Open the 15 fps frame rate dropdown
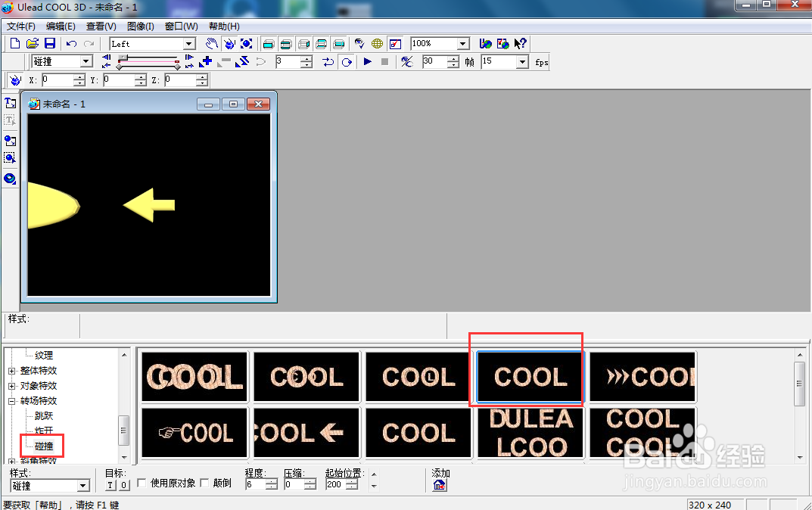Viewport: 812px width, 510px height. click(x=522, y=62)
